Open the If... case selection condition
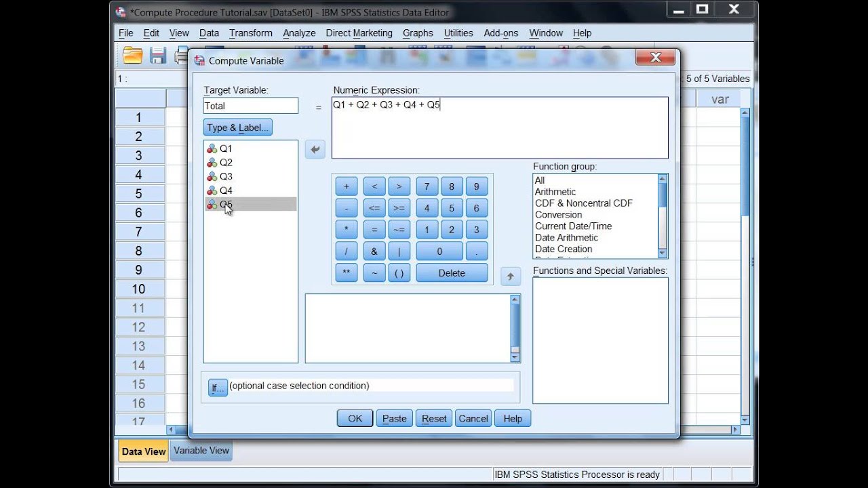The width and height of the screenshot is (868, 488). (218, 387)
